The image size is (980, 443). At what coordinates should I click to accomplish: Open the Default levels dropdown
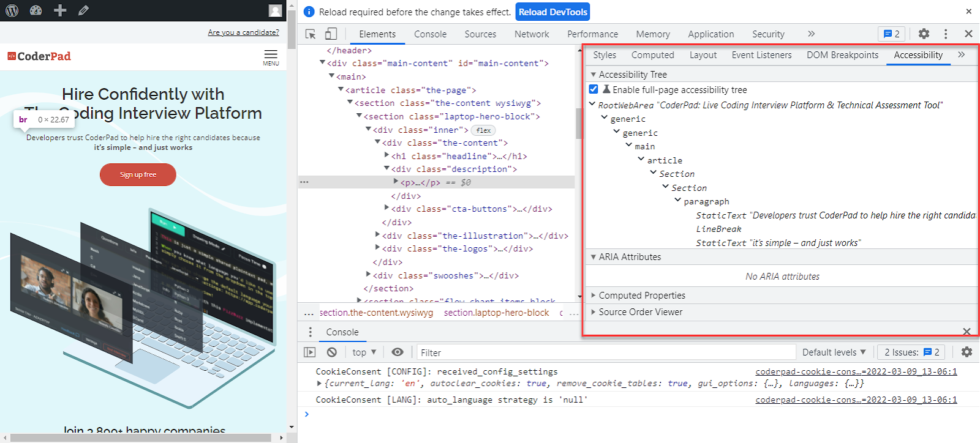click(834, 352)
